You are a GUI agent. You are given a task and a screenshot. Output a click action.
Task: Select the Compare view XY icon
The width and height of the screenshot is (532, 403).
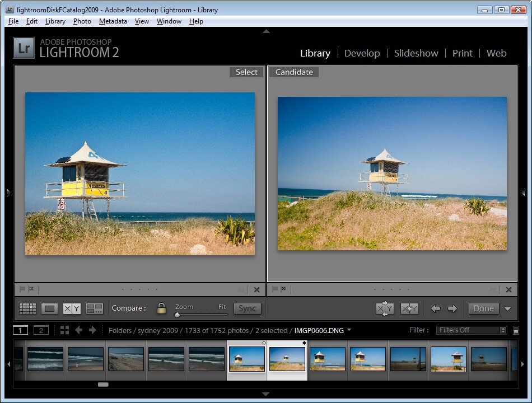click(72, 308)
